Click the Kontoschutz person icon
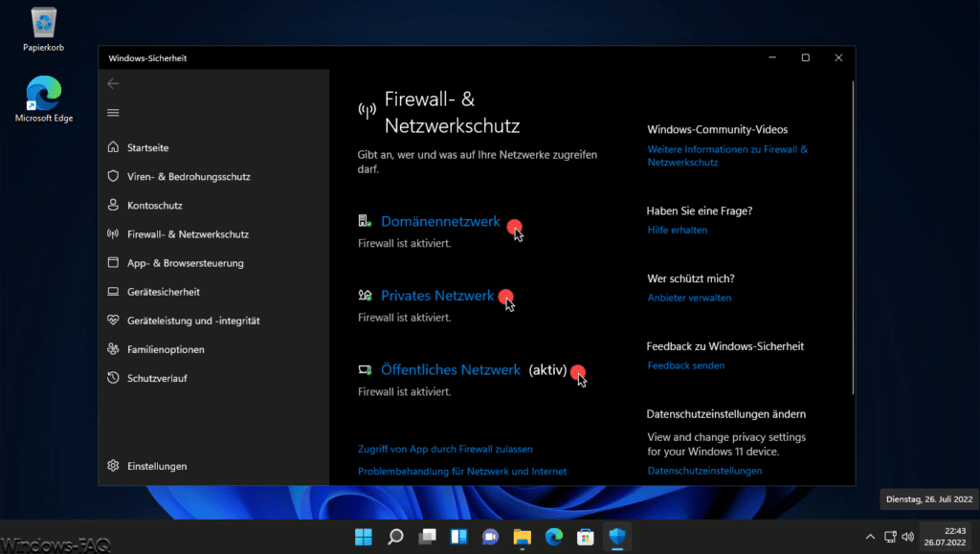Viewport: 980px width, 554px height. (113, 205)
